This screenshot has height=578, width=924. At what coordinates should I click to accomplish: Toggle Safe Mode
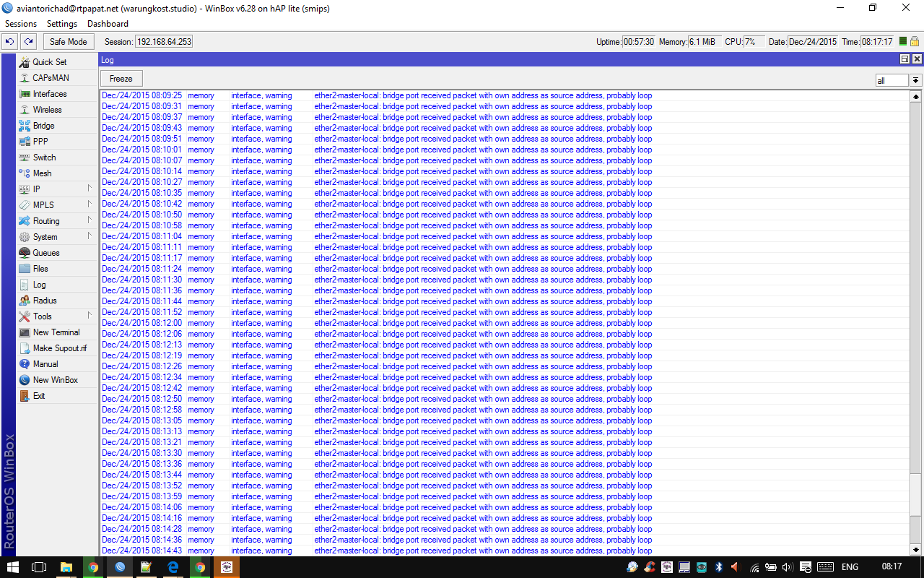pos(68,41)
